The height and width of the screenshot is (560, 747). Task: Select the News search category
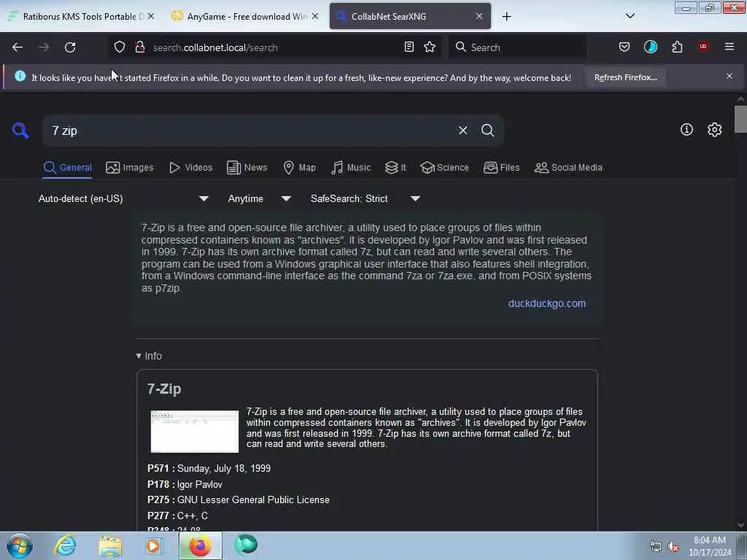coord(247,168)
